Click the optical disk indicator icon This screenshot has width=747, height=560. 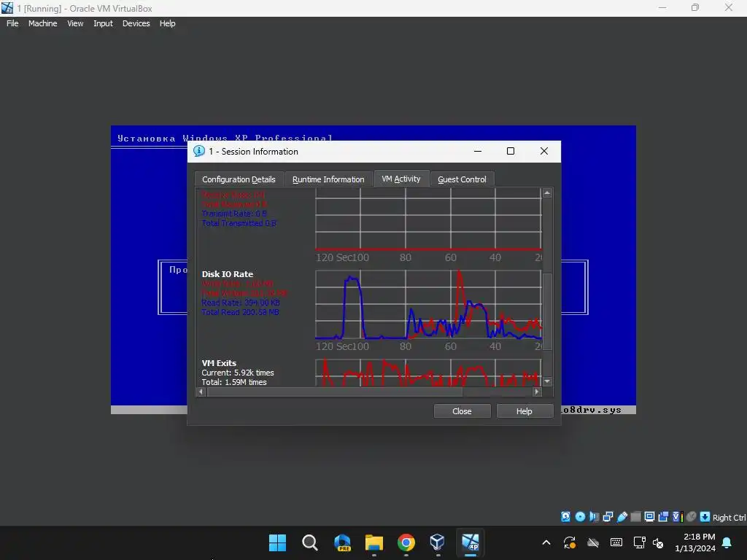tap(580, 517)
